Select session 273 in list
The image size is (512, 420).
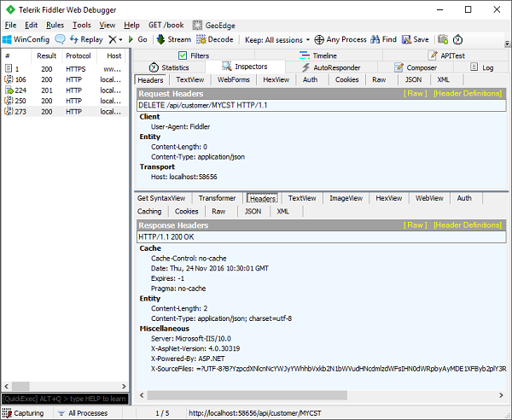pyautogui.click(x=64, y=111)
